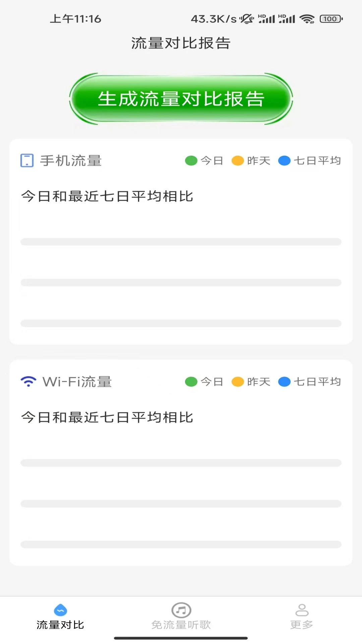The image size is (362, 644).
Task: Click orange 昨天 dot in Wi-Fi流量 card
Action: point(238,382)
